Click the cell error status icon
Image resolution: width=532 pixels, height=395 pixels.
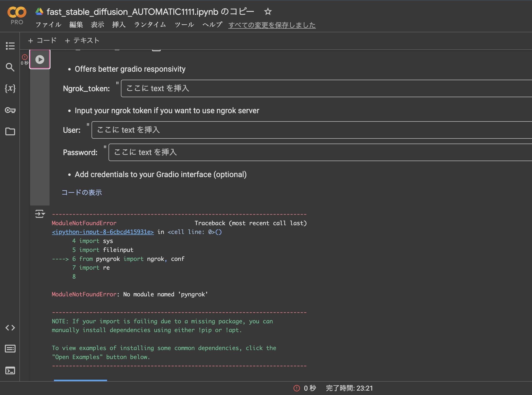coord(25,57)
